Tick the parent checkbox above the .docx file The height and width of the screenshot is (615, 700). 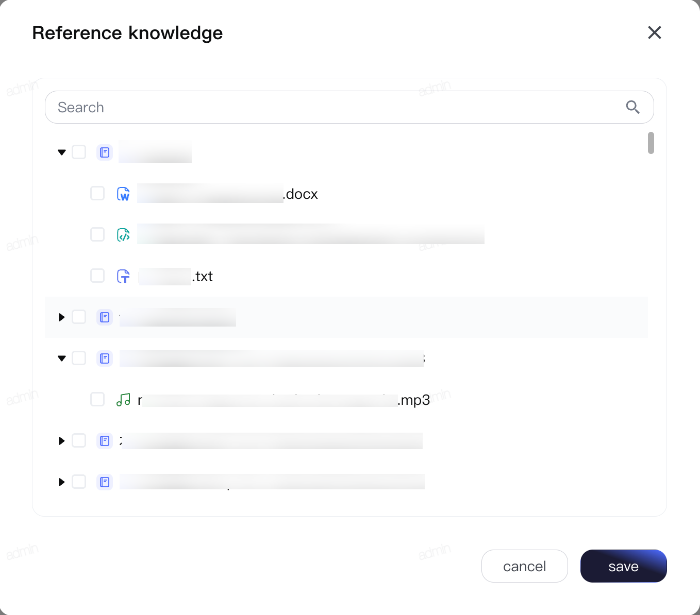coord(79,152)
